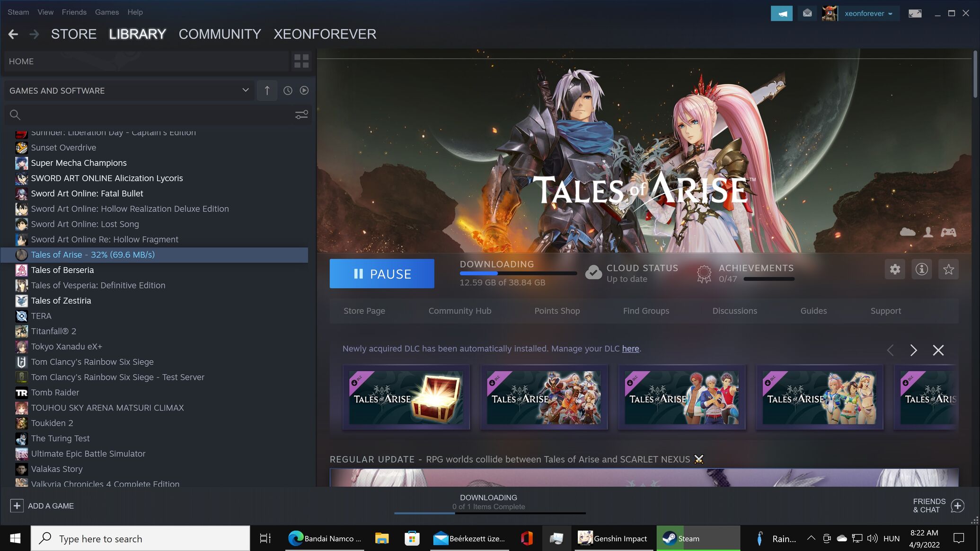Image resolution: width=980 pixels, height=551 pixels.
Task: Click the xeonforever profile avatar
Action: (830, 13)
